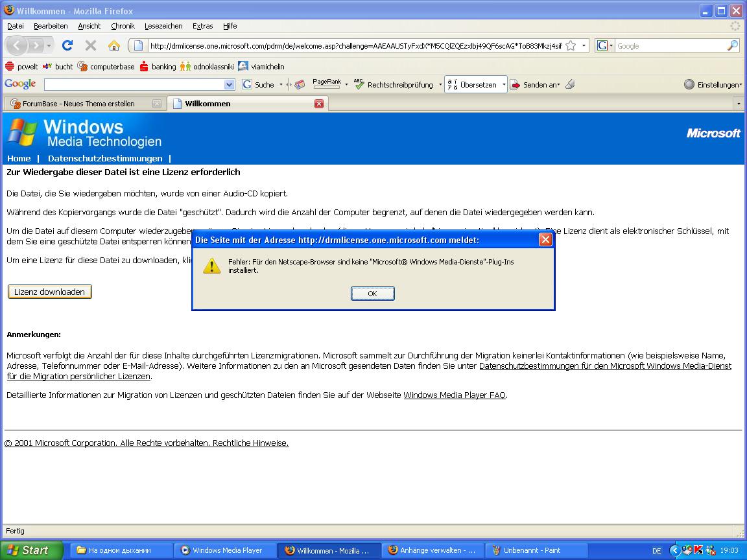Open the tab list dropdown arrow
The height and width of the screenshot is (560, 747).
pos(739,104)
